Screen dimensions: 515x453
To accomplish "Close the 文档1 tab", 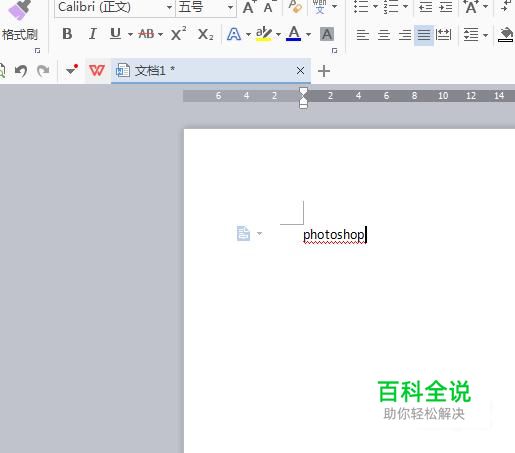I will (x=300, y=71).
